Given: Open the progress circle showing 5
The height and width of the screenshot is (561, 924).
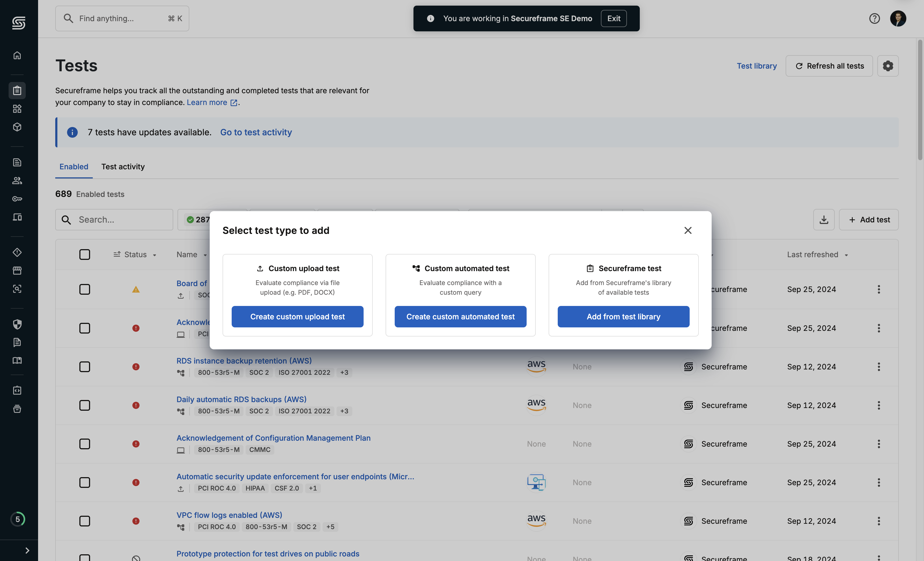Looking at the screenshot, I should (x=18, y=519).
